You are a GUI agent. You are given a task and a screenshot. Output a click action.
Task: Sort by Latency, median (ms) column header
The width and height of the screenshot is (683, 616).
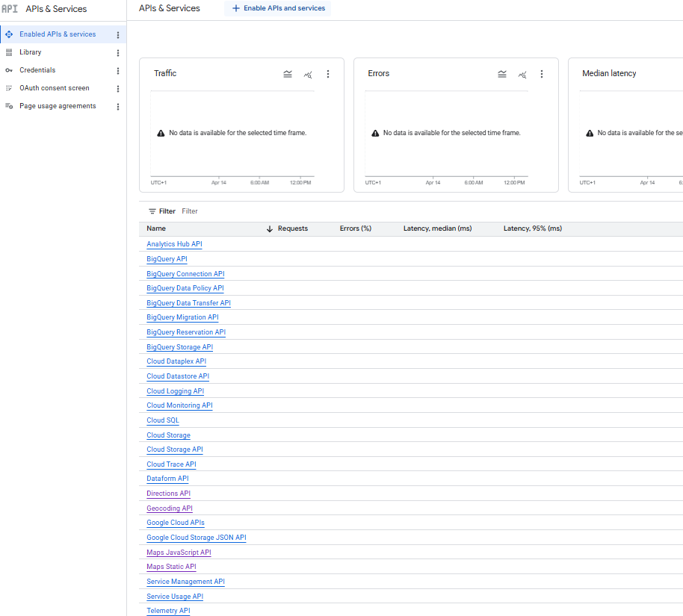(437, 228)
